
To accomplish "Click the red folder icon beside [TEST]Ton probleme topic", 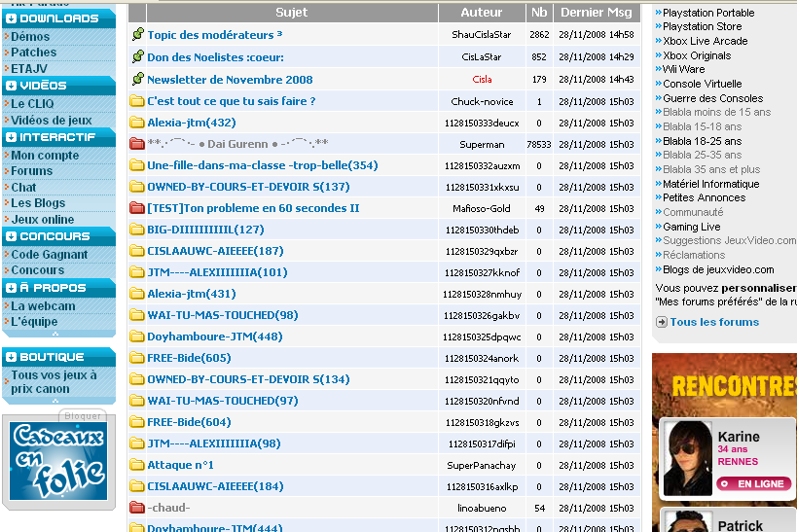I will 137,208.
